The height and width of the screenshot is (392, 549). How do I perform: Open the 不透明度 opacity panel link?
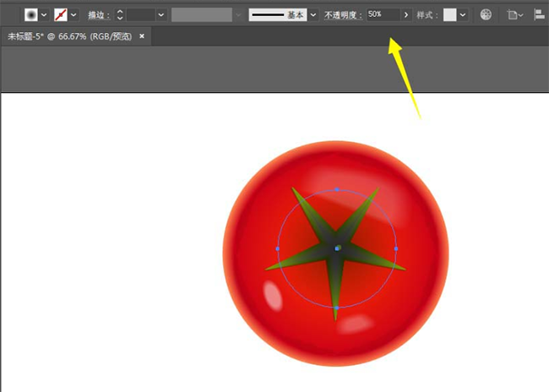coord(343,15)
